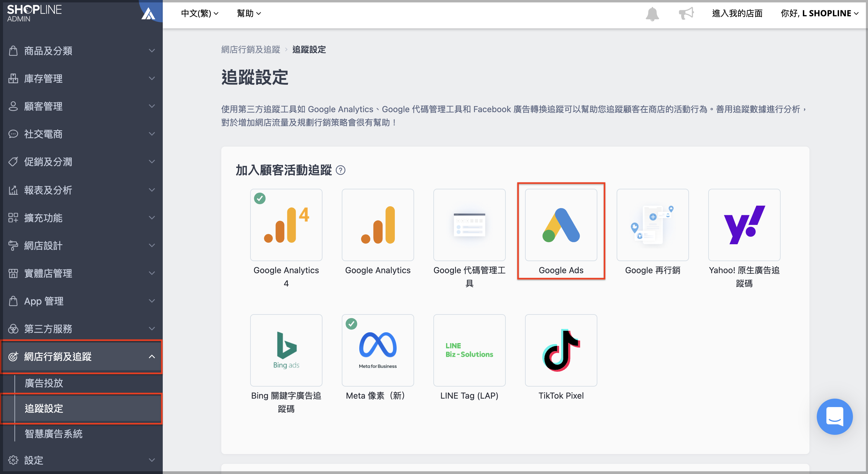Open the 實體店管理 sidebar menu
This screenshot has width=868, height=474.
pos(81,273)
